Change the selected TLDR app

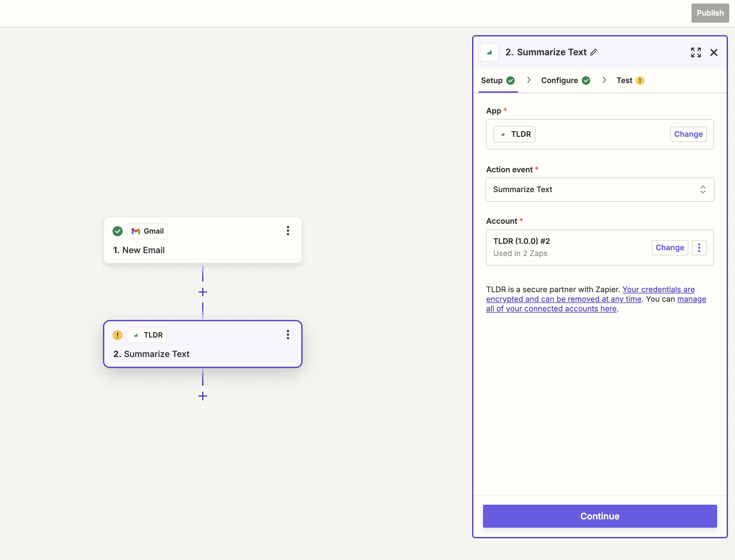[688, 134]
